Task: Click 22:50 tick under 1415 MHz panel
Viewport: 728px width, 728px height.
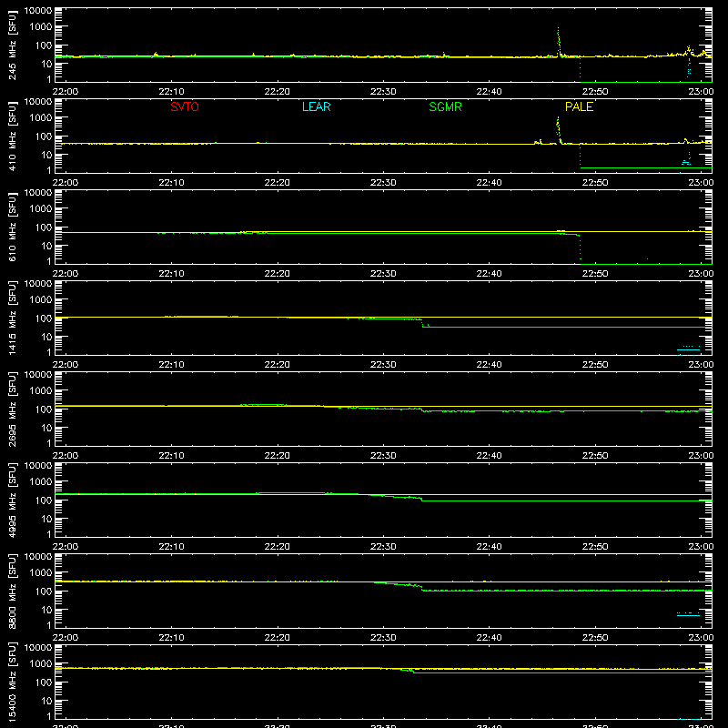Action: 595,365
